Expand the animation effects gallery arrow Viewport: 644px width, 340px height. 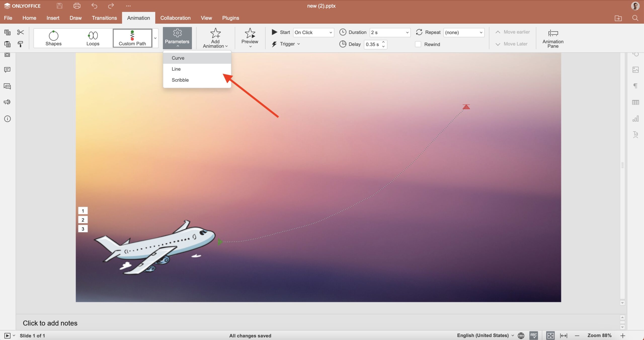coord(155,38)
